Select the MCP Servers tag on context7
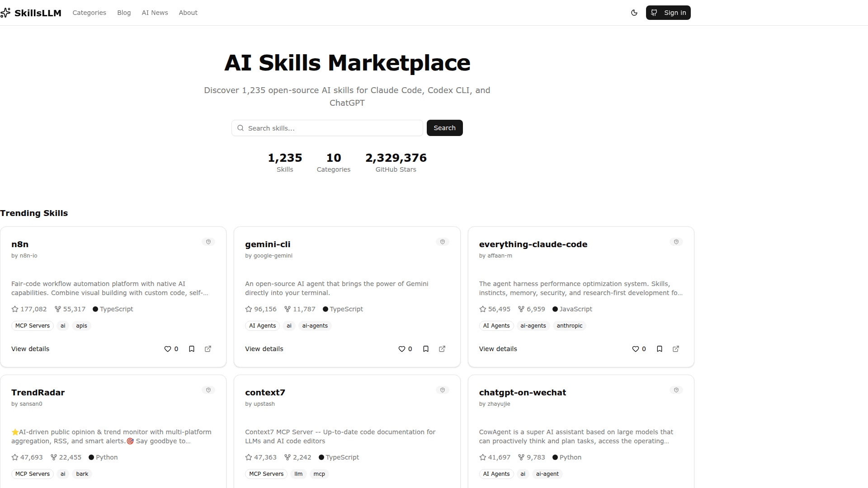 click(x=266, y=474)
